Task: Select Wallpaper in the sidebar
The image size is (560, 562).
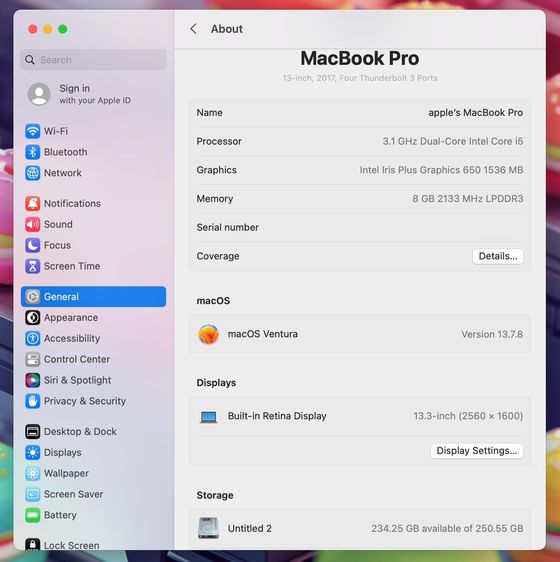Action: coord(94,473)
